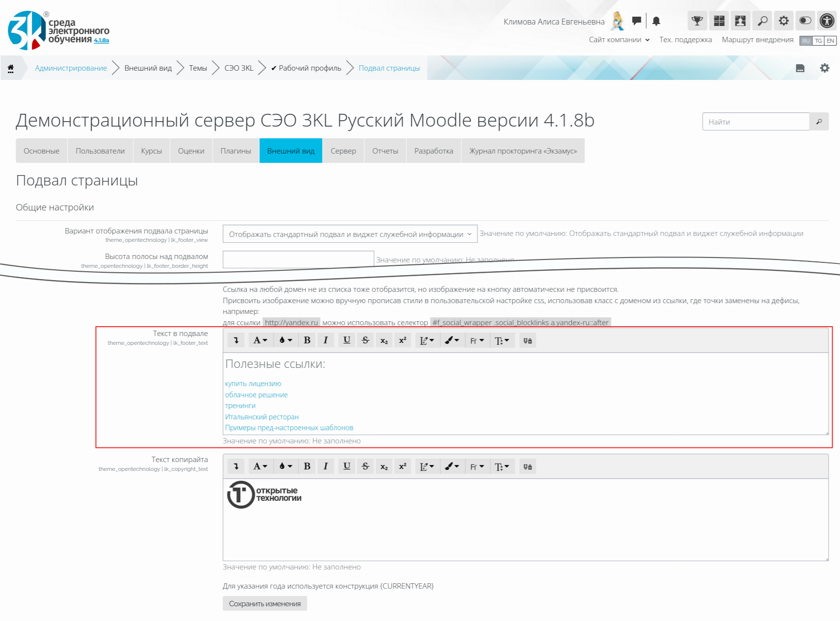Switch language to TG

[818, 41]
